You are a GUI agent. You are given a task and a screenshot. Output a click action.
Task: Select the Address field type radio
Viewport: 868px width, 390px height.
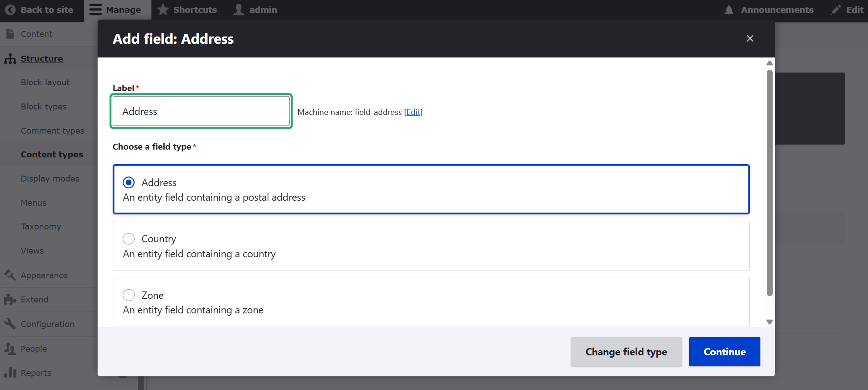tap(129, 182)
